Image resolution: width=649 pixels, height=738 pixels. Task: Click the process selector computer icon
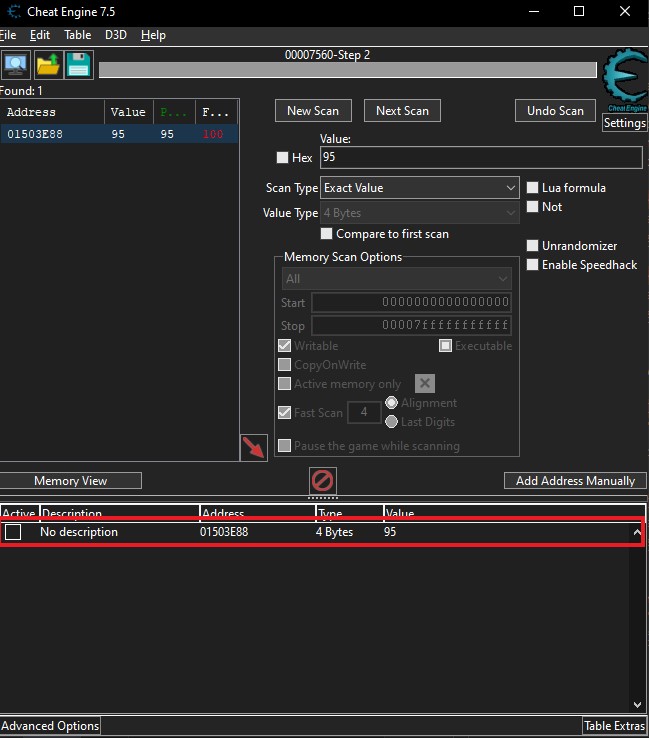16,65
